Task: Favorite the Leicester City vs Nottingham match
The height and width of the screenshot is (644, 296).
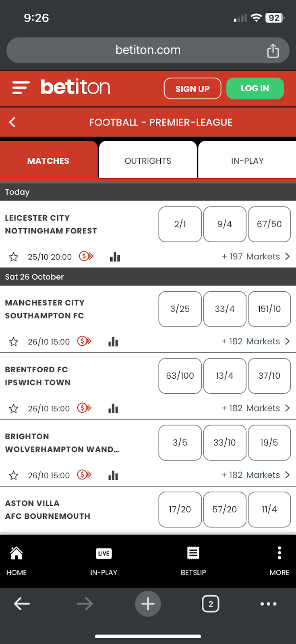Action: [x=14, y=257]
